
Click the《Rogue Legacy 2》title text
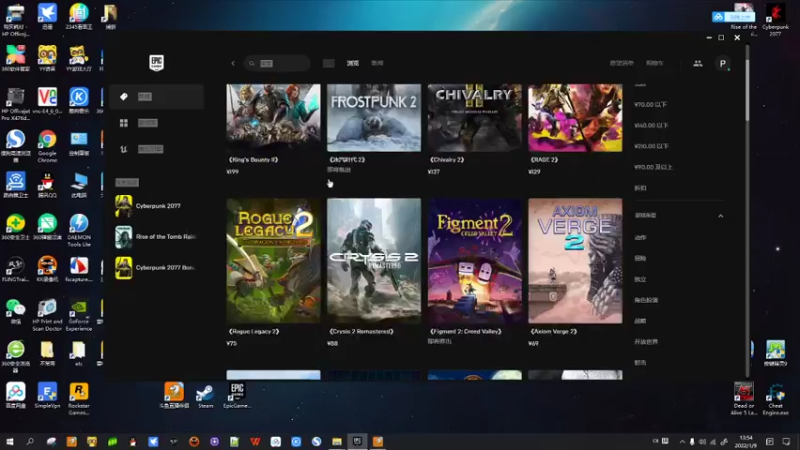(x=254, y=332)
